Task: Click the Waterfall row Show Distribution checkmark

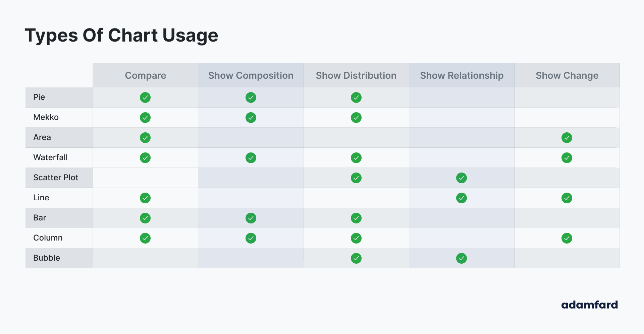Action: [356, 158]
